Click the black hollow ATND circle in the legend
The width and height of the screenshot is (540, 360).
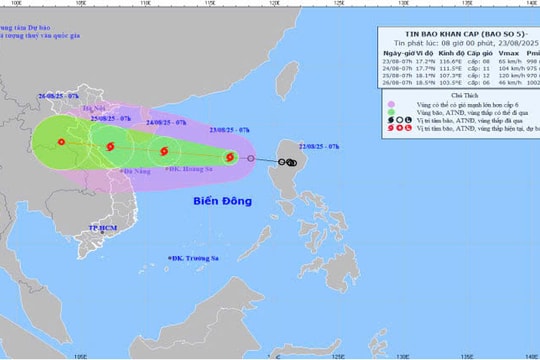pos(399,120)
